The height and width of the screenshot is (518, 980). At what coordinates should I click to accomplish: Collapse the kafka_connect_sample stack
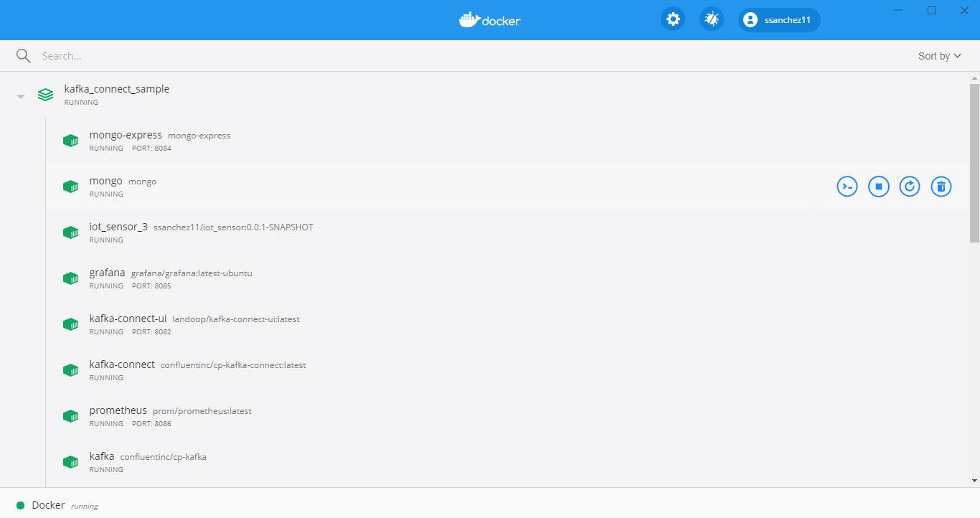[x=21, y=95]
